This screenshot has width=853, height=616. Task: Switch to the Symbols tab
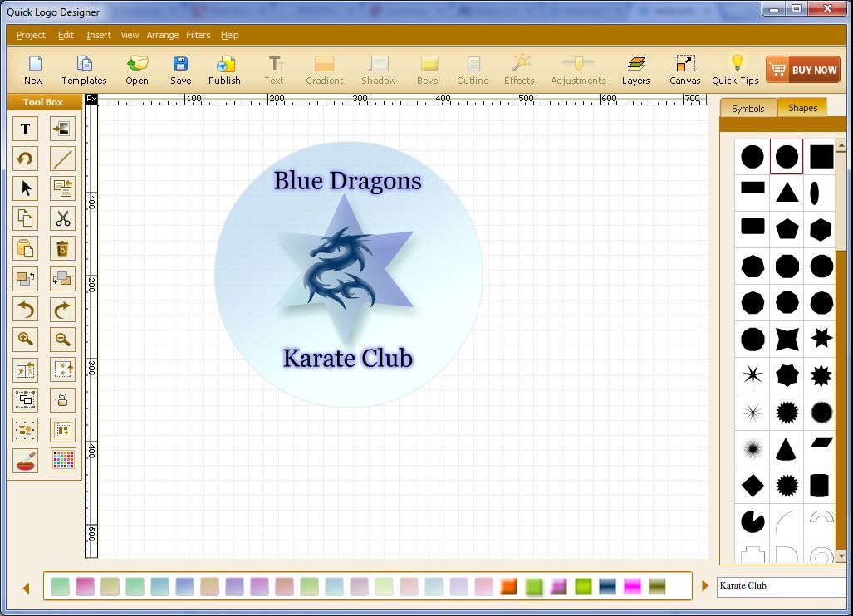[747, 108]
